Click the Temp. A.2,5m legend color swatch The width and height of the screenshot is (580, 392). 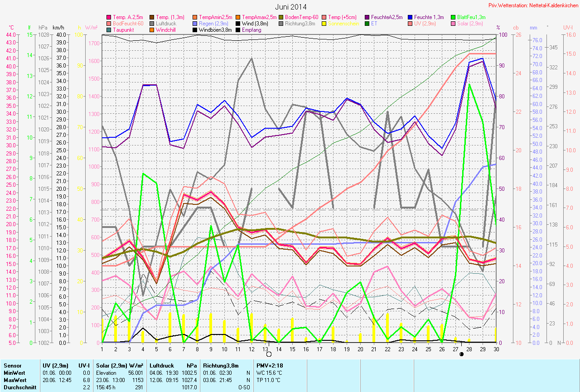[109, 17]
